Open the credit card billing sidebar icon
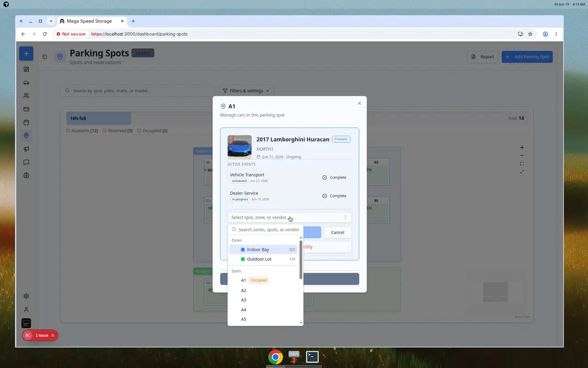The image size is (588, 368). pos(26,109)
